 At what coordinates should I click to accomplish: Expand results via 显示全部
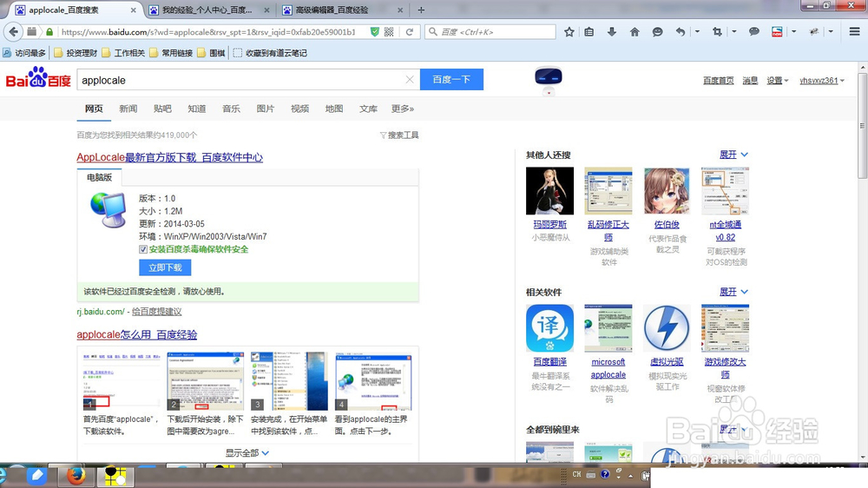click(247, 452)
